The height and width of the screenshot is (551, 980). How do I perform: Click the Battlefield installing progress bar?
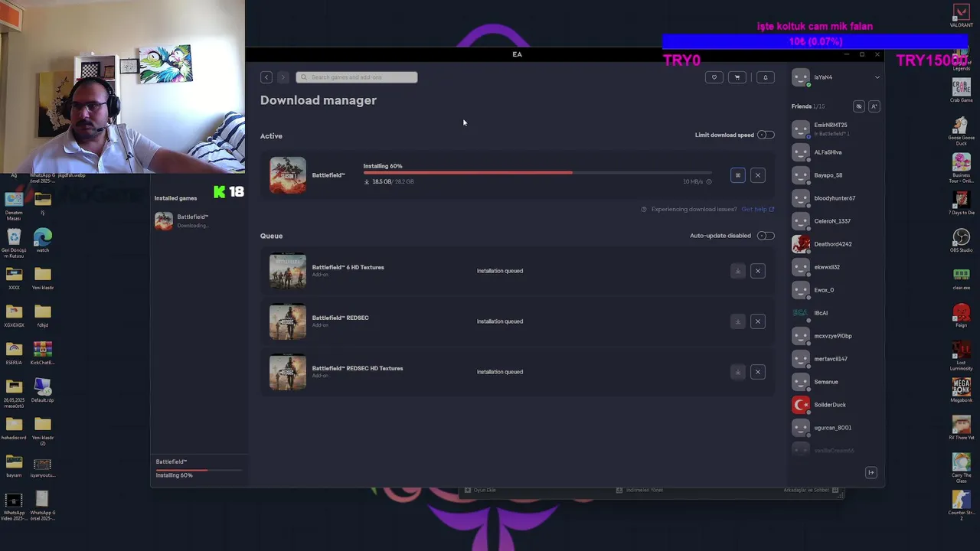(x=537, y=173)
